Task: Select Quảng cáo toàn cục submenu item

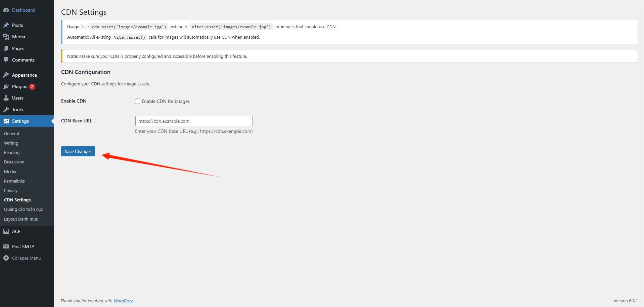Action: (x=24, y=209)
